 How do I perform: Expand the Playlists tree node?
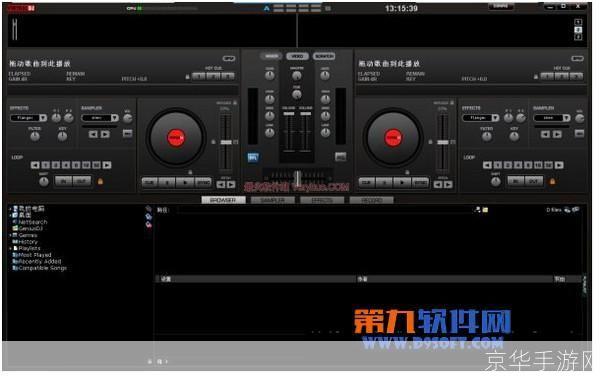click(10, 248)
